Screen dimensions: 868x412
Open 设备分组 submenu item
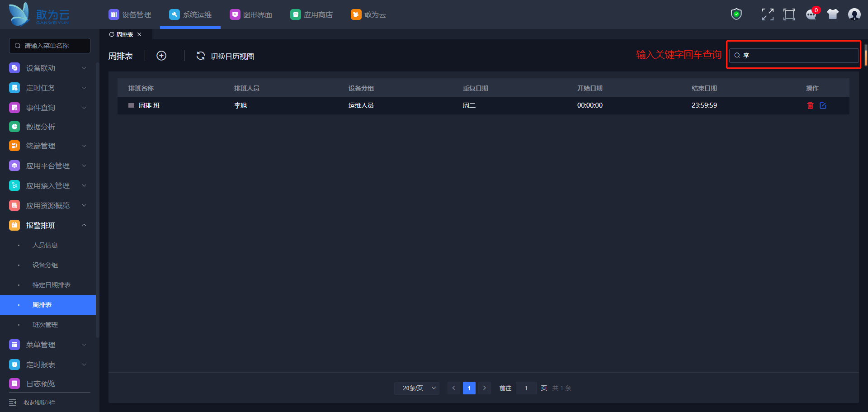(x=45, y=265)
